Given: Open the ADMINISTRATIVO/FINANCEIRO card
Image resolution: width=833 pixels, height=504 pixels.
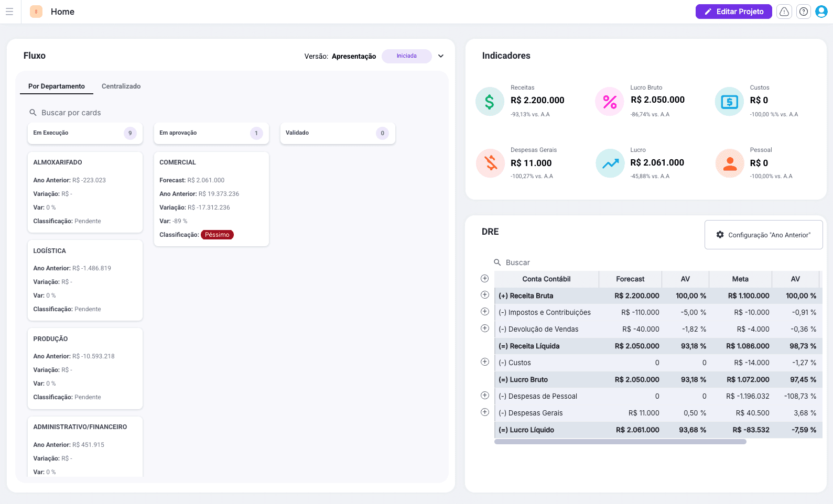Looking at the screenshot, I should [x=85, y=446].
